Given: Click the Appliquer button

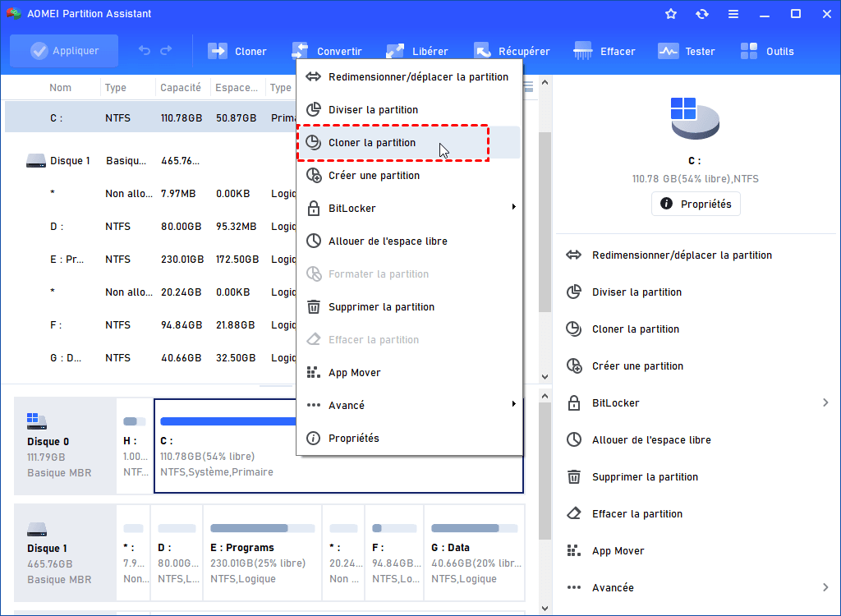Looking at the screenshot, I should click(64, 51).
